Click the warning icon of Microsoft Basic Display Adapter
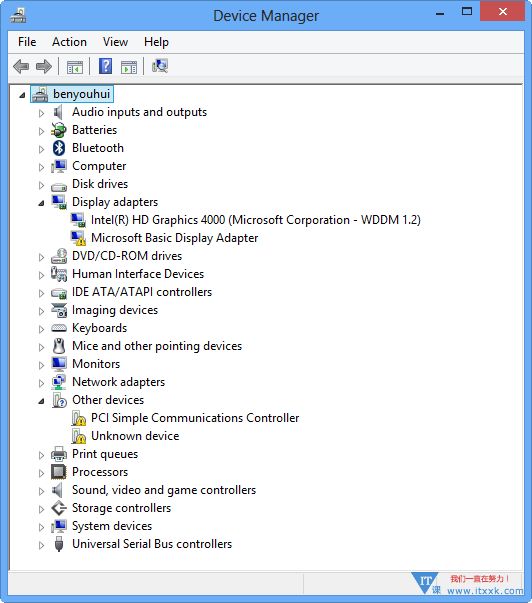This screenshot has width=532, height=603. tap(78, 238)
